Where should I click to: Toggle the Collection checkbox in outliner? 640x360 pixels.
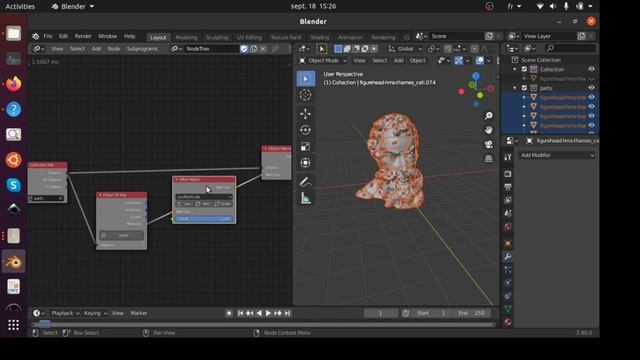pos(524,69)
